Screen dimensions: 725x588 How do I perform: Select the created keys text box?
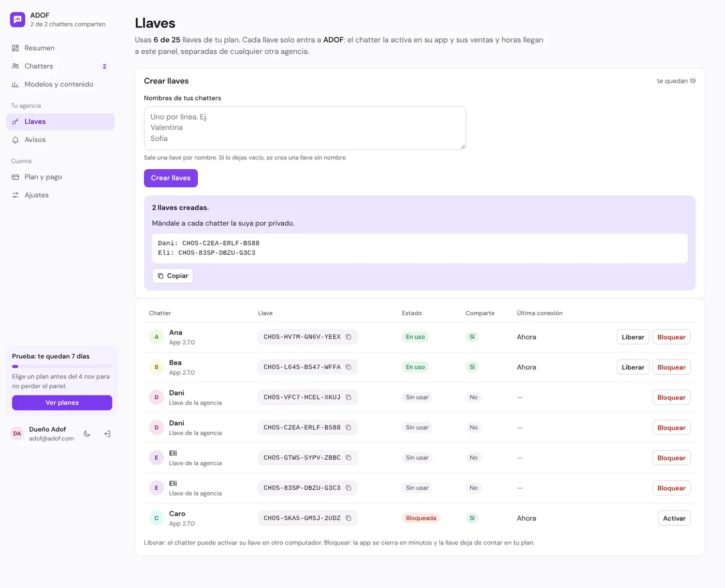420,248
